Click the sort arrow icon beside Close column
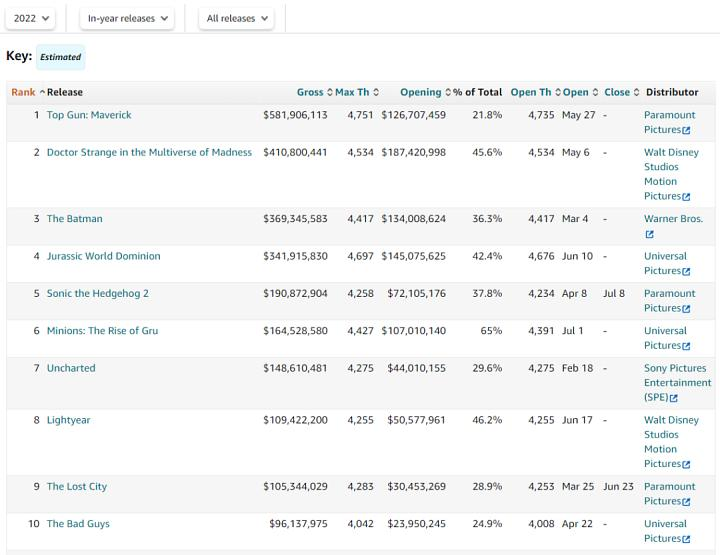 coord(637,92)
